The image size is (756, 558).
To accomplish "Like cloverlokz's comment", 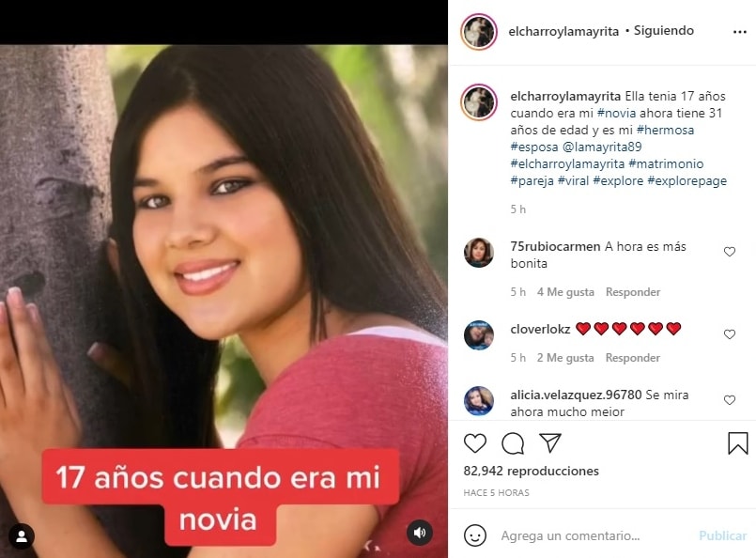I will (730, 334).
